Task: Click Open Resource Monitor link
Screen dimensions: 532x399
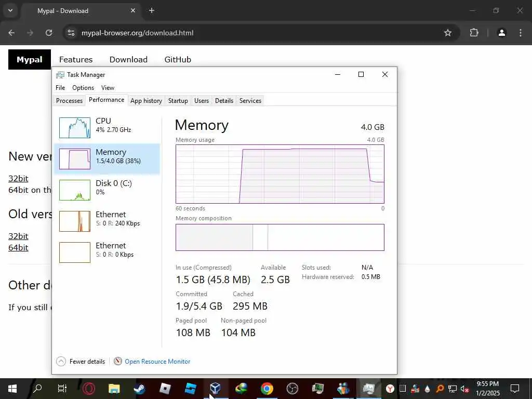Action: pyautogui.click(x=157, y=362)
